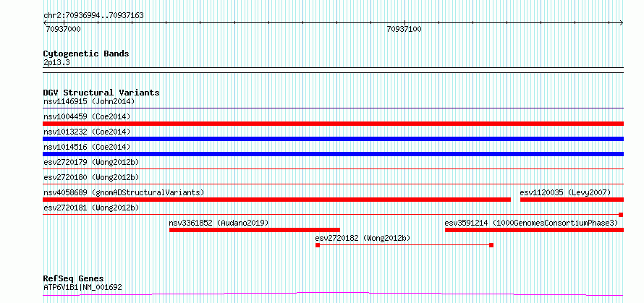Open variant esv2720181 (Wong2012b) label

tap(91, 208)
